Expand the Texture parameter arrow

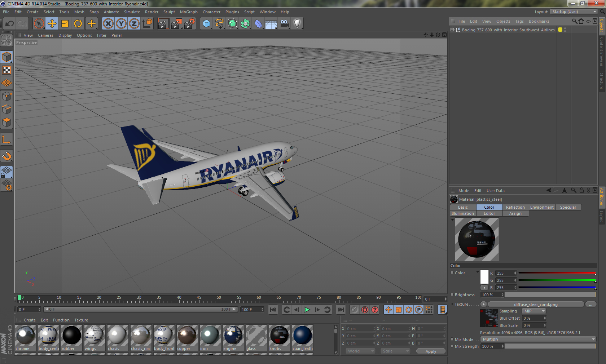(x=452, y=304)
